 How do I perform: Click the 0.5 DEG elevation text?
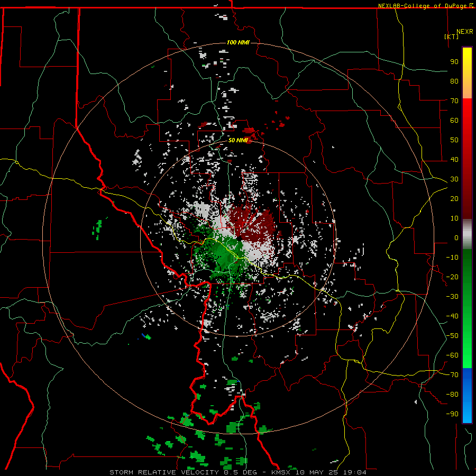click(x=241, y=472)
